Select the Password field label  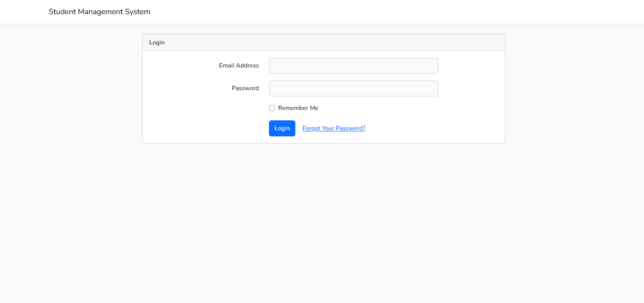pos(245,88)
